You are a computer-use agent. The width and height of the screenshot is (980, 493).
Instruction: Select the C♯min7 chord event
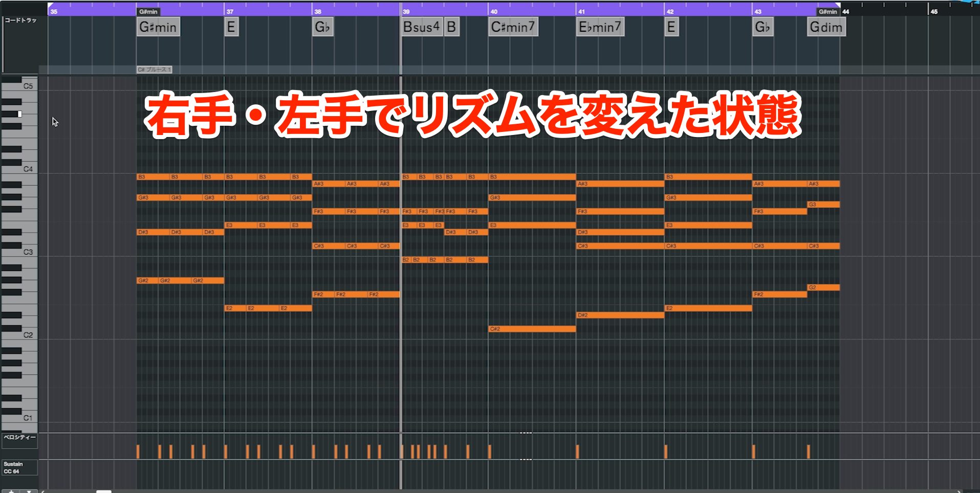513,27
